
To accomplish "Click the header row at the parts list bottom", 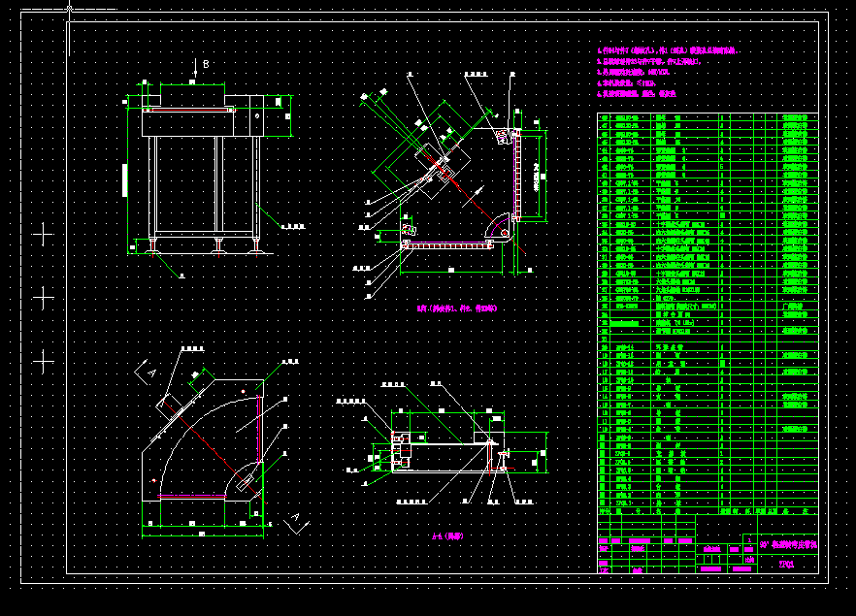I will tap(707, 510).
